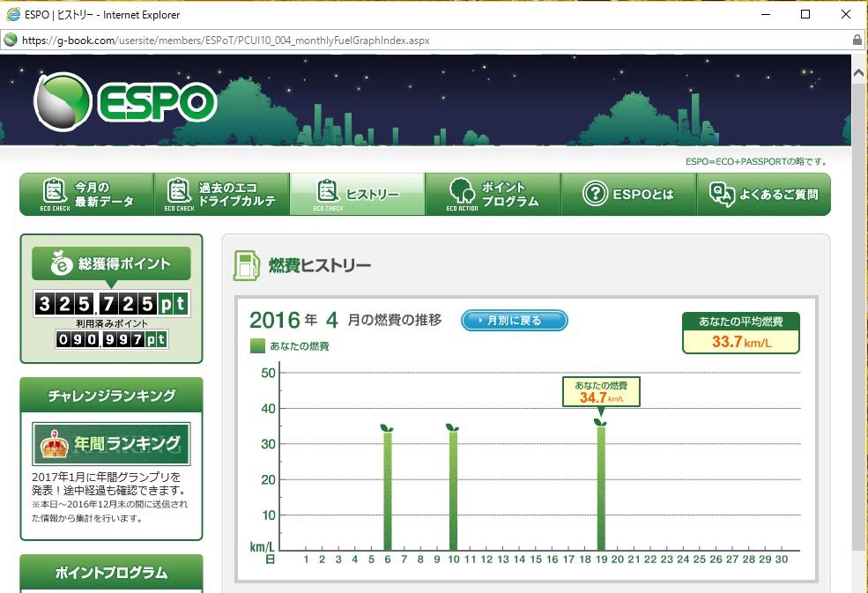Click the 50 value on the vertical axis
The height and width of the screenshot is (593, 868).
click(269, 373)
